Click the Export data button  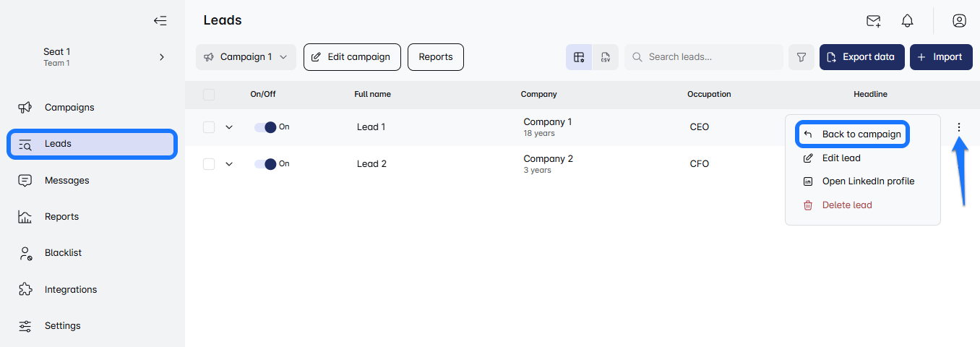pyautogui.click(x=861, y=57)
